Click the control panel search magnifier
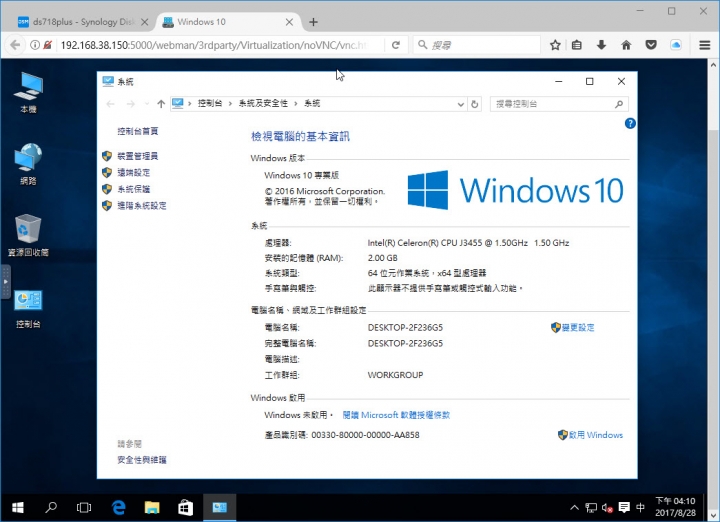The image size is (720, 522). 619,104
